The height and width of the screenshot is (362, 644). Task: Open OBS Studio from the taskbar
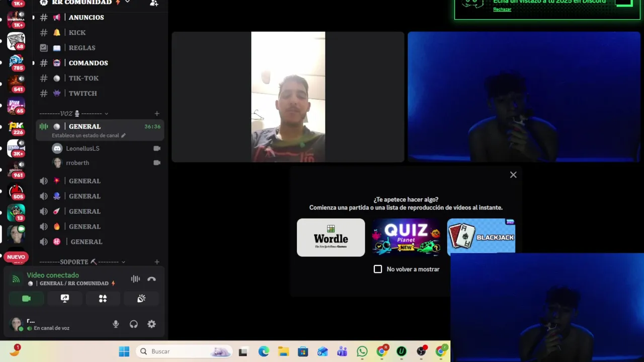click(421, 351)
